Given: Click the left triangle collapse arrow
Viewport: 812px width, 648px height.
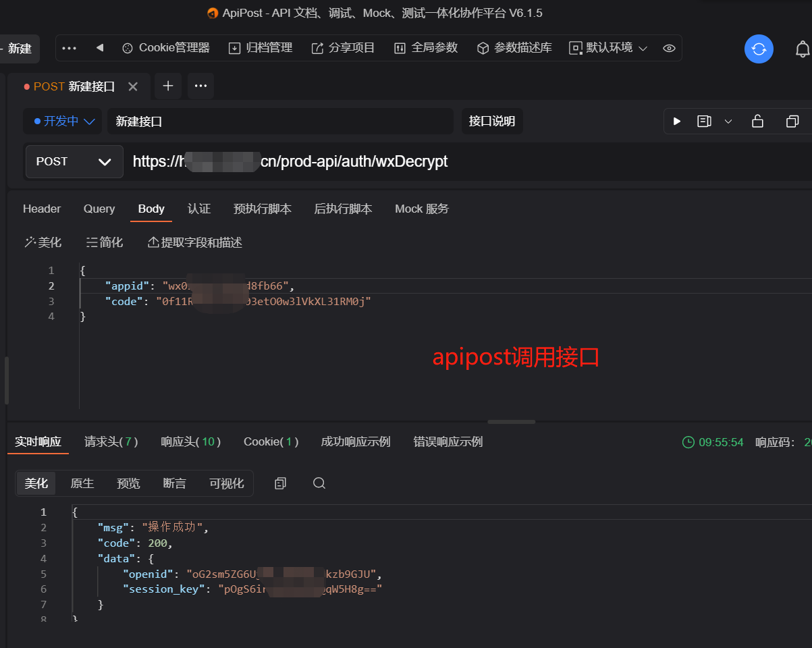Looking at the screenshot, I should [x=100, y=48].
